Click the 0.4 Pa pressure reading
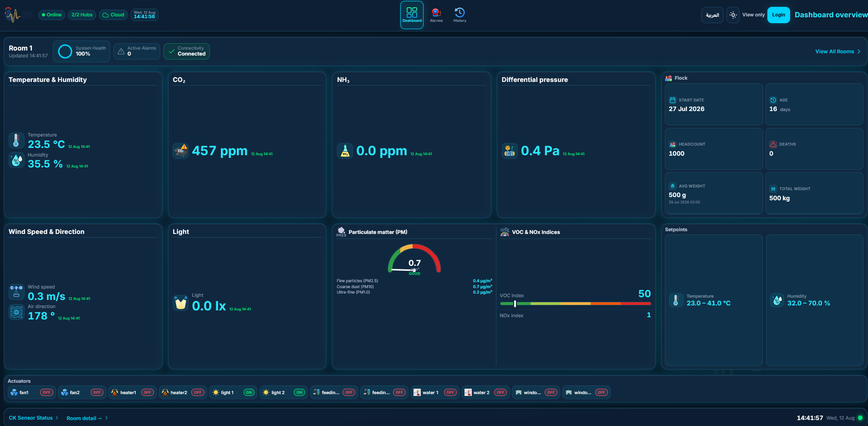The height and width of the screenshot is (426, 868). (x=540, y=151)
